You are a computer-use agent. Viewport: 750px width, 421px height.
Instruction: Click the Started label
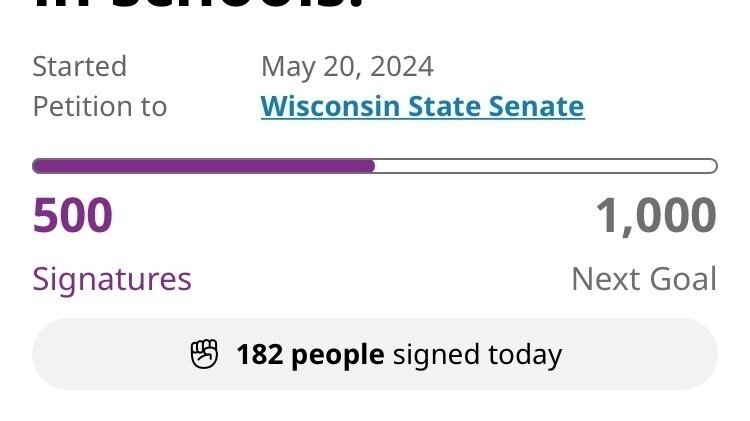(x=80, y=66)
